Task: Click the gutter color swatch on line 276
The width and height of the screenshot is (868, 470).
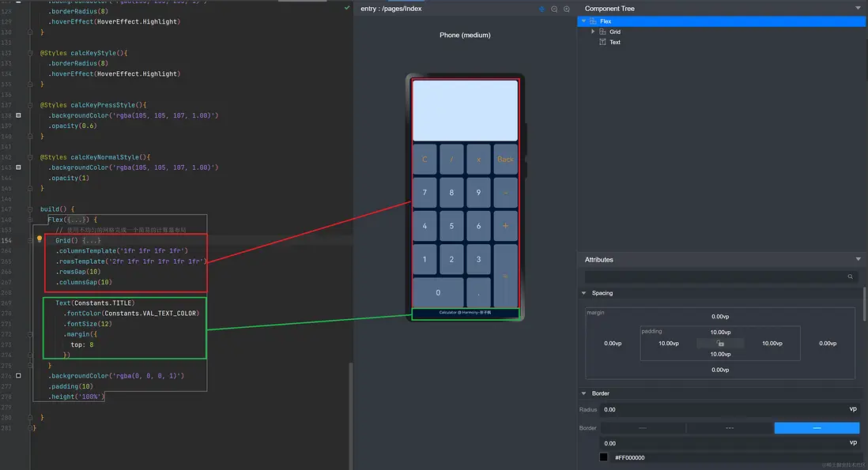Action: pyautogui.click(x=18, y=376)
